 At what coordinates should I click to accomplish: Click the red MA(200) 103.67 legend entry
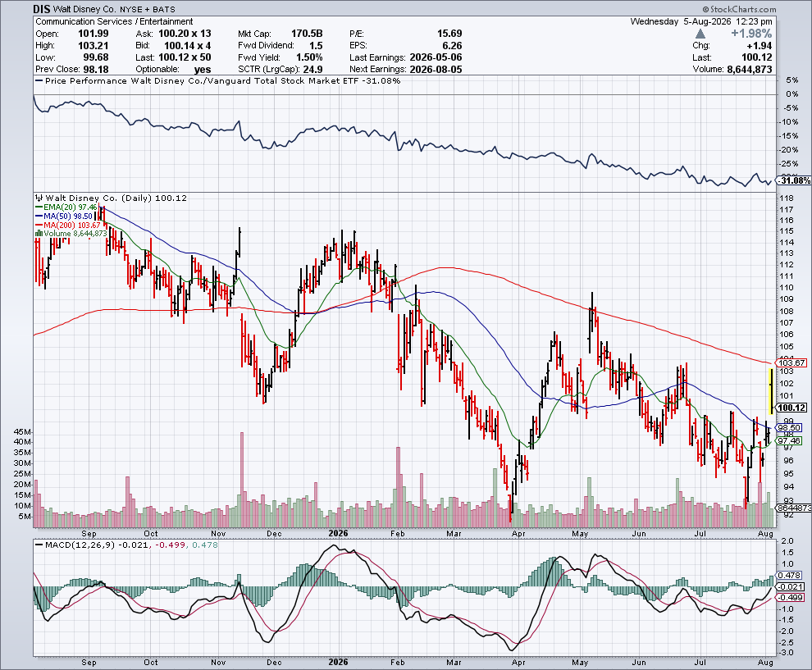tap(68, 225)
